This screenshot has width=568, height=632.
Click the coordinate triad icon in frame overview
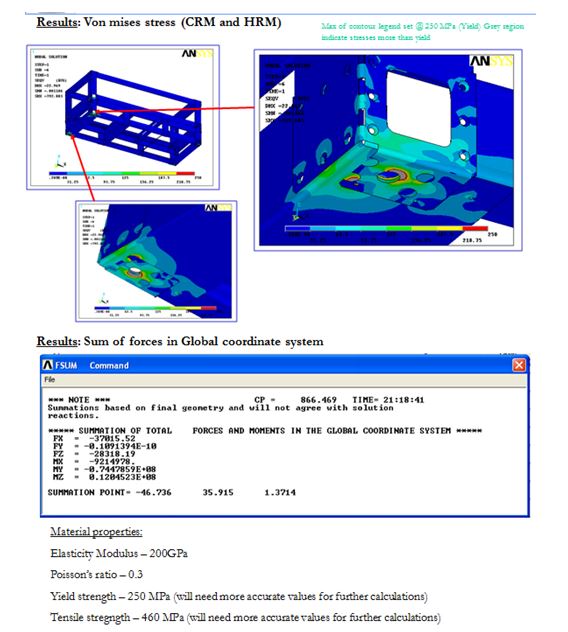[x=60, y=161]
